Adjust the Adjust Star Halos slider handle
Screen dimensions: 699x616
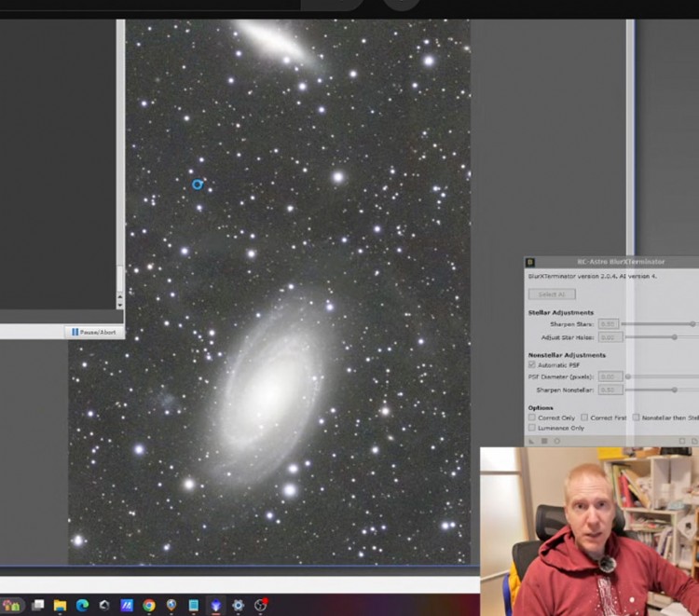pos(675,337)
